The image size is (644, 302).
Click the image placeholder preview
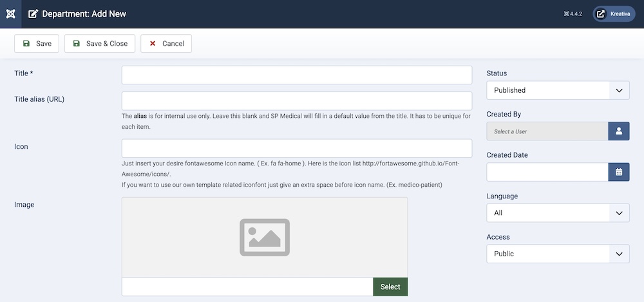coord(265,238)
